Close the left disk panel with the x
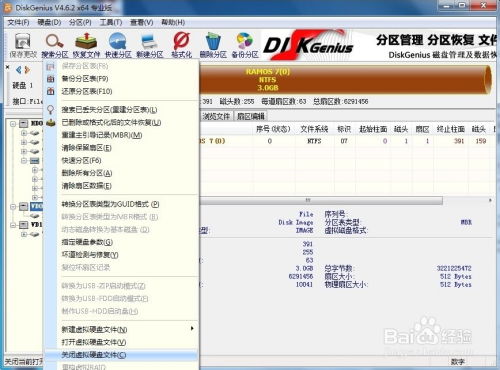Viewport: 500px width, 370px height. 7,67
